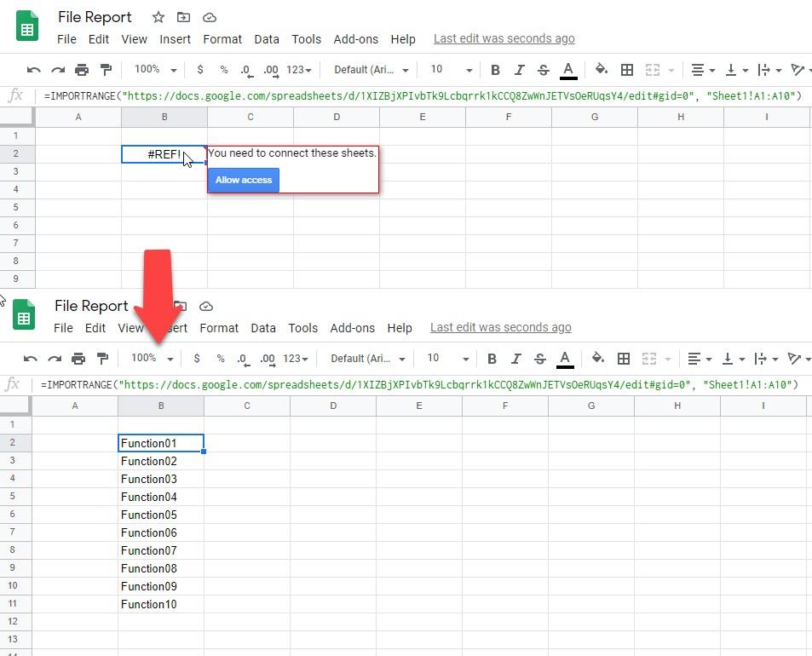Undo in the Function list window toolbar
The image size is (812, 656).
pos(31,359)
